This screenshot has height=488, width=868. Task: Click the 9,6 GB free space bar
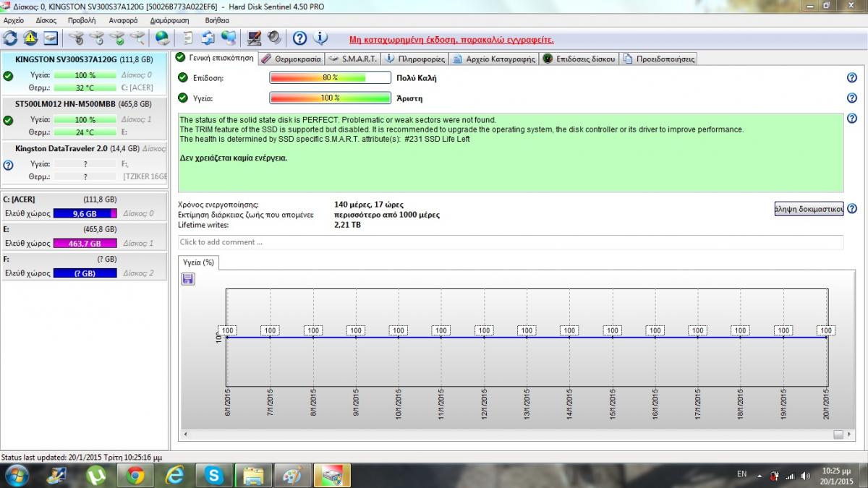point(85,214)
